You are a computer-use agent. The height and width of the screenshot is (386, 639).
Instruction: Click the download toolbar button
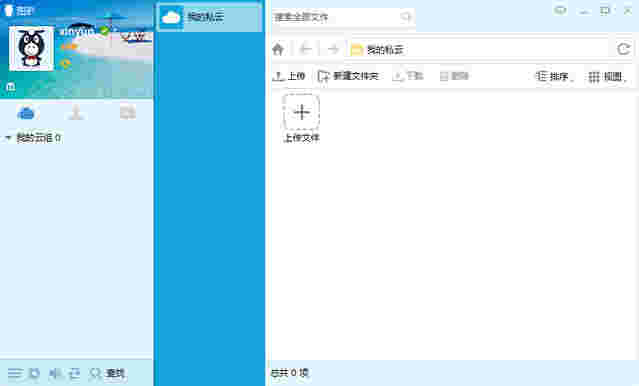408,76
